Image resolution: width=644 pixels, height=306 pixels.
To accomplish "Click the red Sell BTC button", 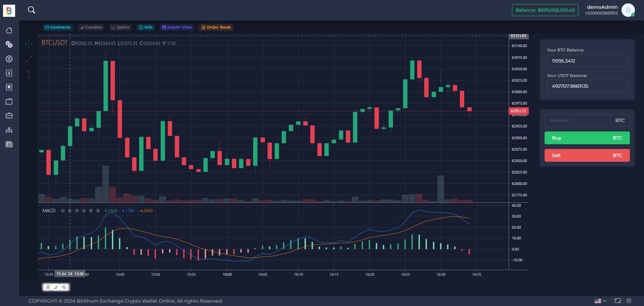I will 587,155.
